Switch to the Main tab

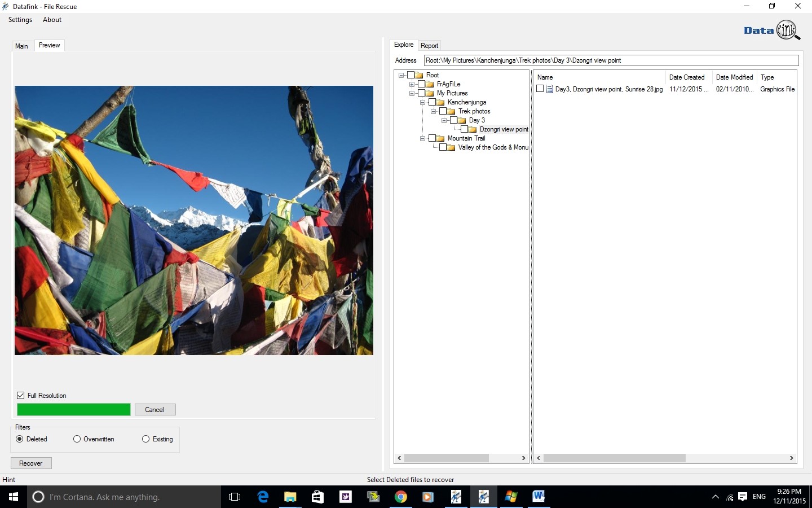(21, 46)
